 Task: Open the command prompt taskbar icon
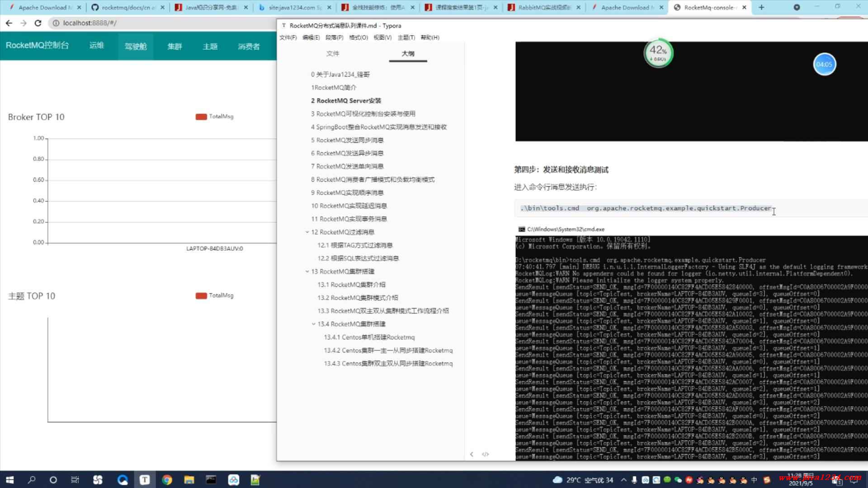pyautogui.click(x=211, y=479)
